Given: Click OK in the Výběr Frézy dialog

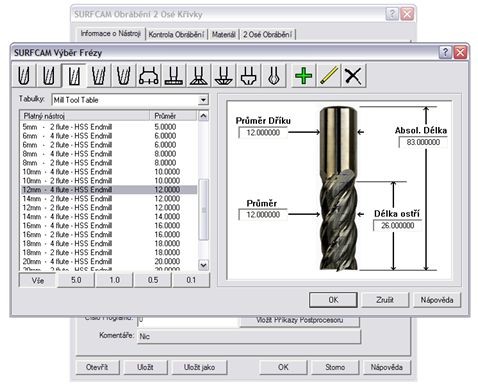Looking at the screenshot, I should (333, 300).
